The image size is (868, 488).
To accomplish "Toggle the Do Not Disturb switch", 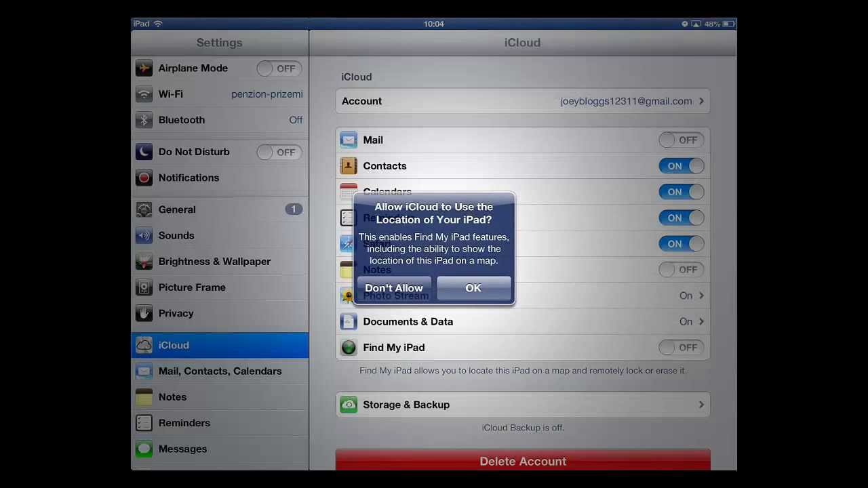I will tap(279, 152).
